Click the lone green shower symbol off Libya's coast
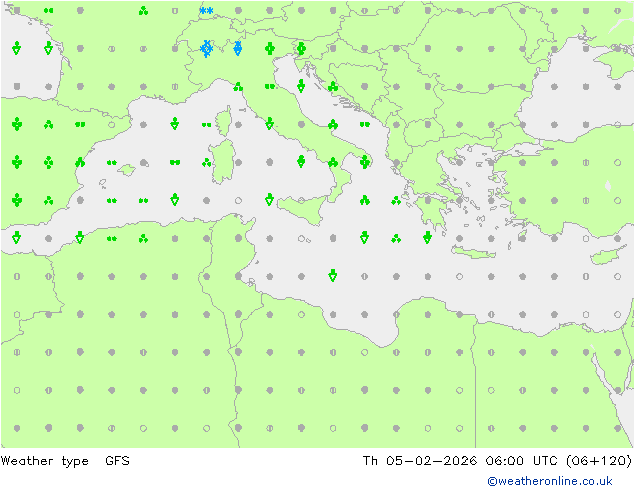634x490 pixels. 332,276
